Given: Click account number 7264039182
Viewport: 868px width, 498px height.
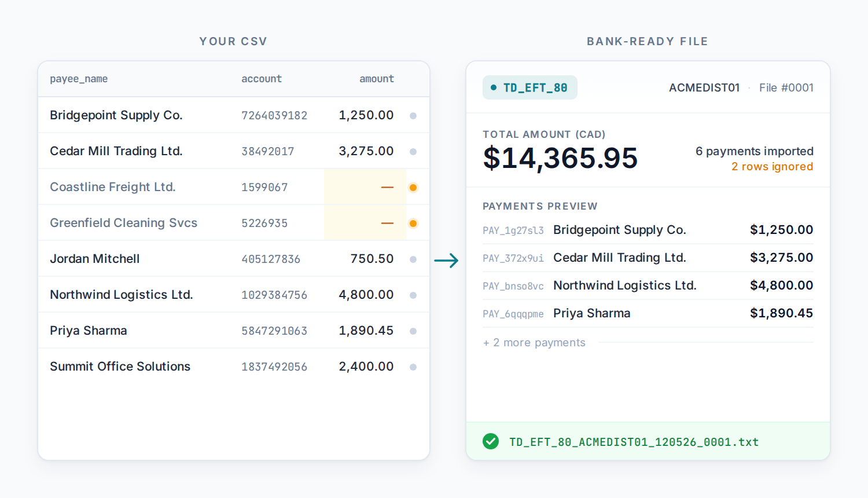Looking at the screenshot, I should [274, 116].
